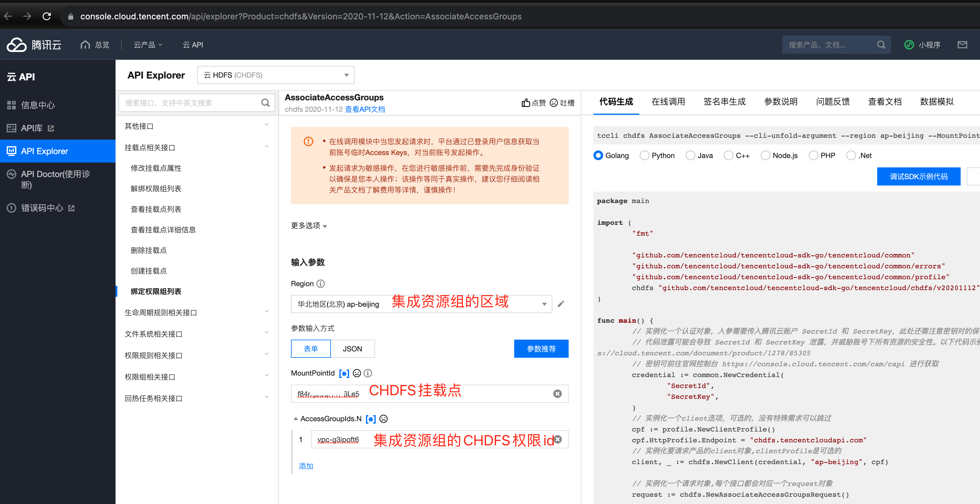This screenshot has width=980, height=504.
Task: Reload the page with the browser refresh icon
Action: (x=47, y=16)
